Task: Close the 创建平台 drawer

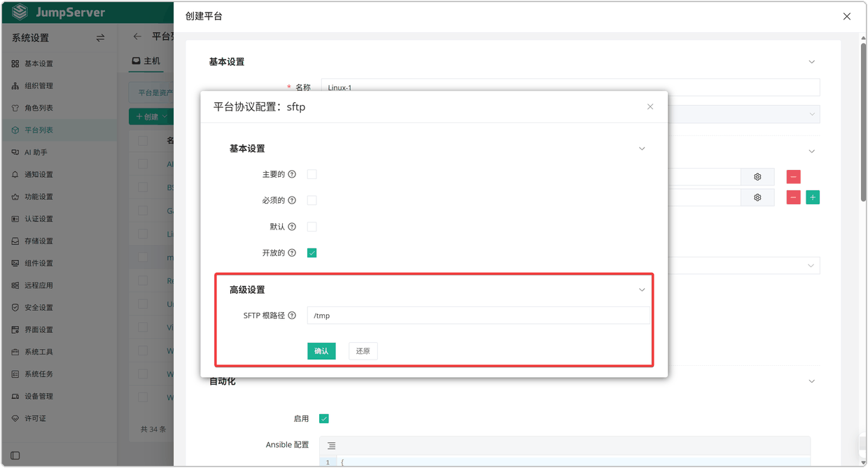Action: tap(847, 16)
